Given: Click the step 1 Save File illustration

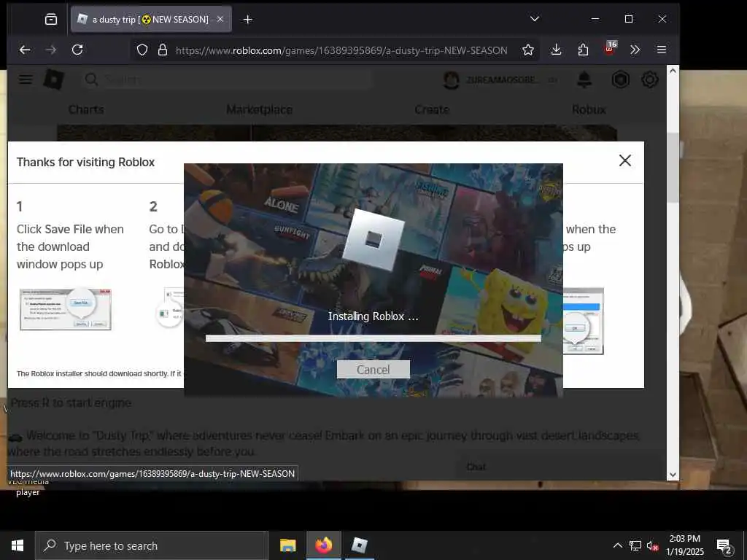Looking at the screenshot, I should (65, 309).
